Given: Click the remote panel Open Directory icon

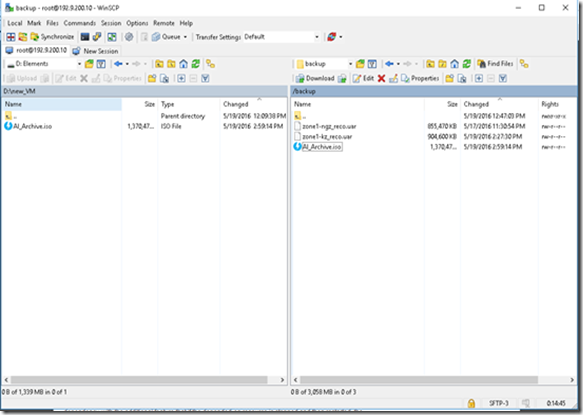Looking at the screenshot, I should point(360,64).
